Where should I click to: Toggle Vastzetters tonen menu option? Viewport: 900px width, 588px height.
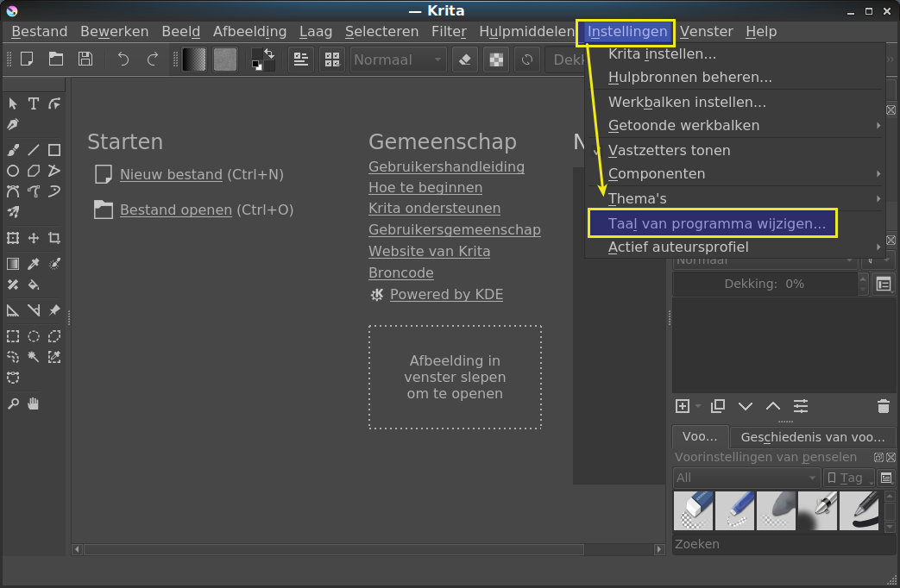(734, 150)
